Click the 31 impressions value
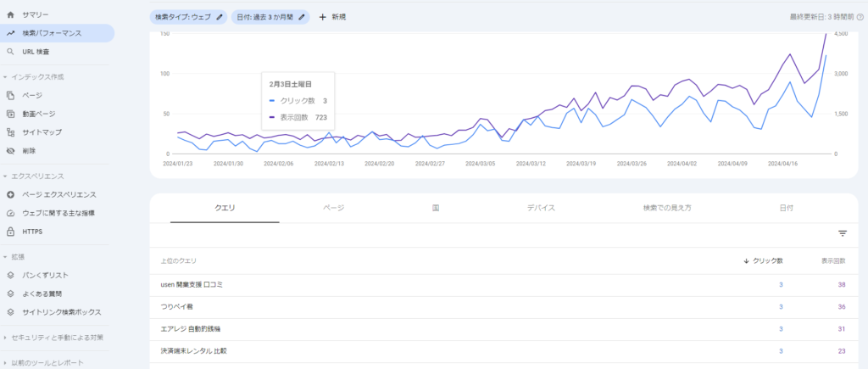 tap(842, 329)
